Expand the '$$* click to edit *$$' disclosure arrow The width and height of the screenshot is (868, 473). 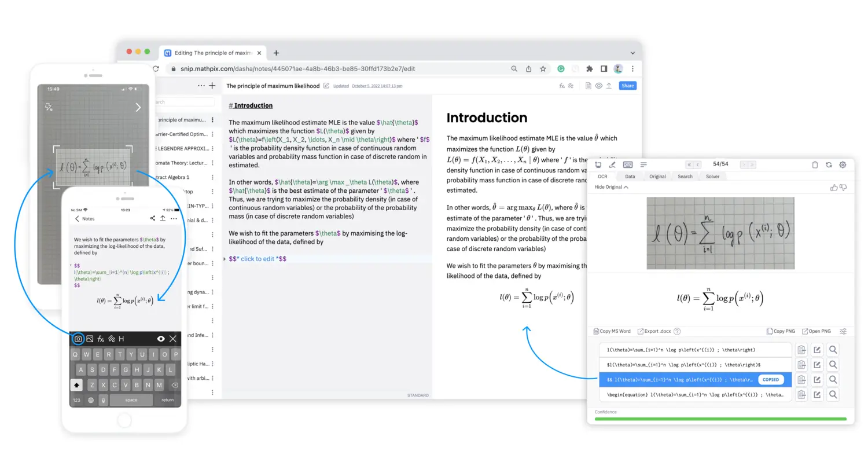point(225,259)
